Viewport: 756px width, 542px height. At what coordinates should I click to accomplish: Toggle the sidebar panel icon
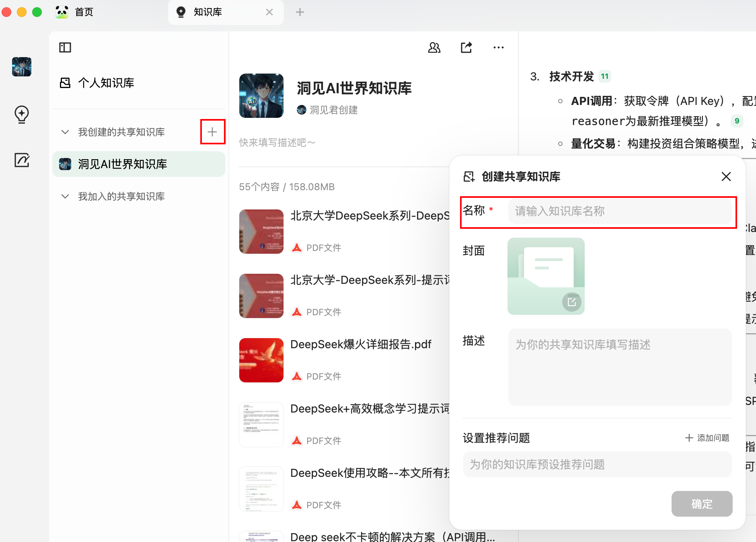[x=65, y=47]
